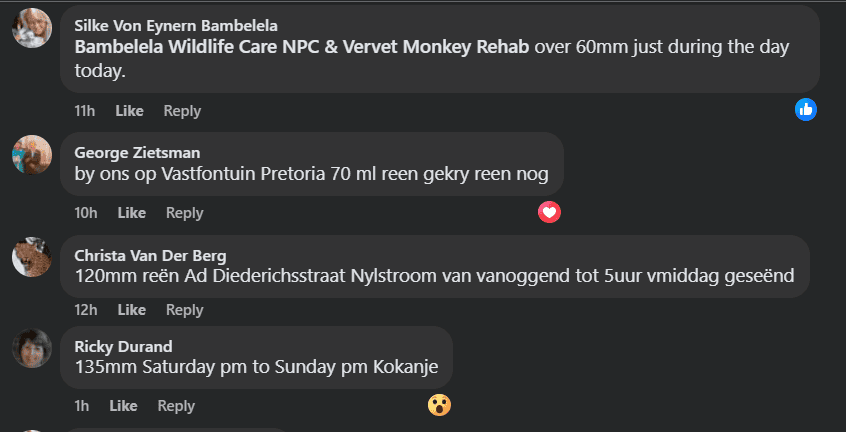Open tagged Bambelela Wildlife Care NPC page link
Image resolution: width=846 pixels, height=432 pixels.
coord(301,46)
